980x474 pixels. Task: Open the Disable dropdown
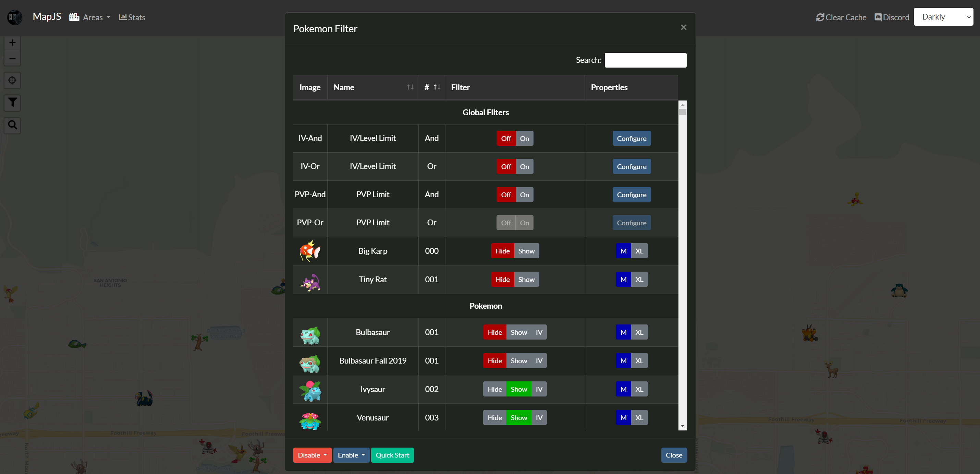312,455
